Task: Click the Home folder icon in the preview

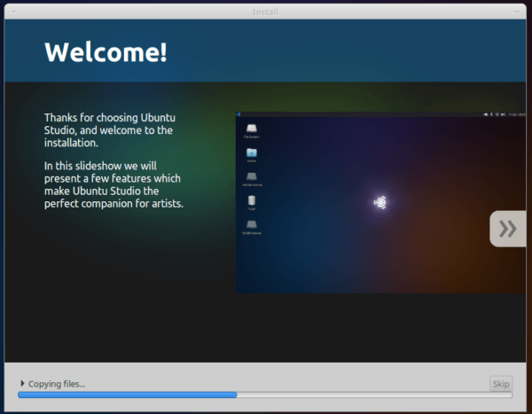Action: (x=252, y=152)
